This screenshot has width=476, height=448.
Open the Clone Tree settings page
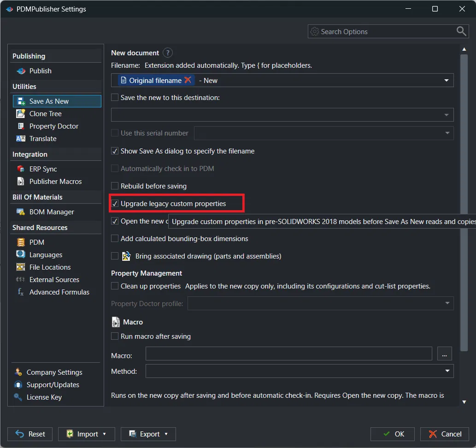pos(57,113)
